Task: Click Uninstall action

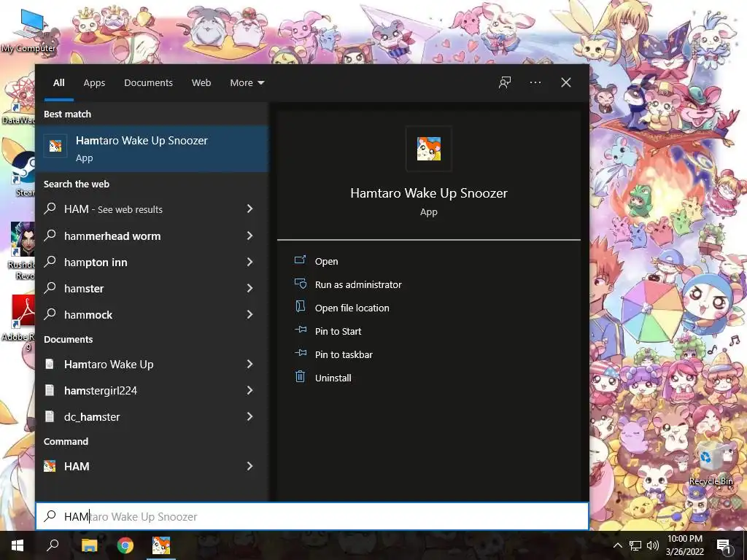Action: point(333,378)
